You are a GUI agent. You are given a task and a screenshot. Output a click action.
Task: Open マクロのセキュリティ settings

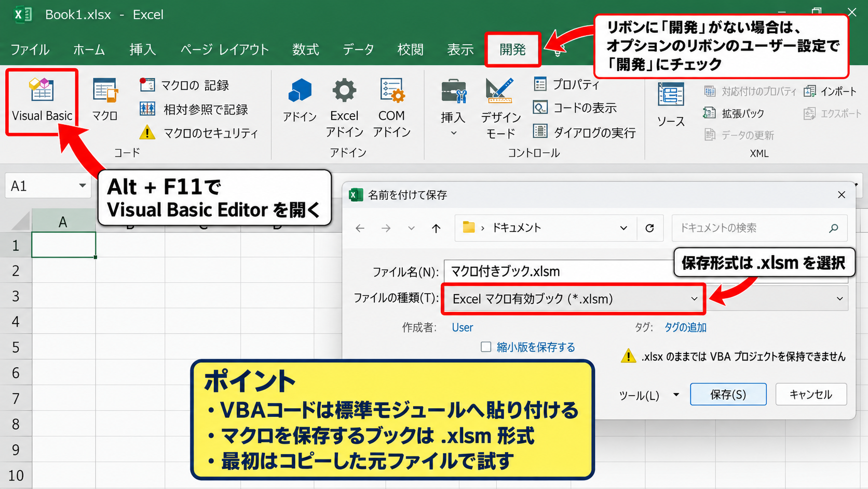pyautogui.click(x=199, y=133)
